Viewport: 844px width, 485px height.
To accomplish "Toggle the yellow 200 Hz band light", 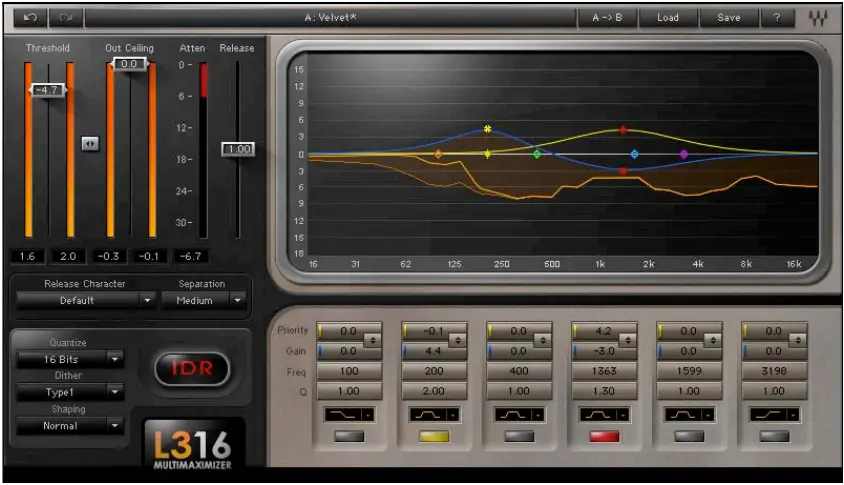I will [x=434, y=436].
